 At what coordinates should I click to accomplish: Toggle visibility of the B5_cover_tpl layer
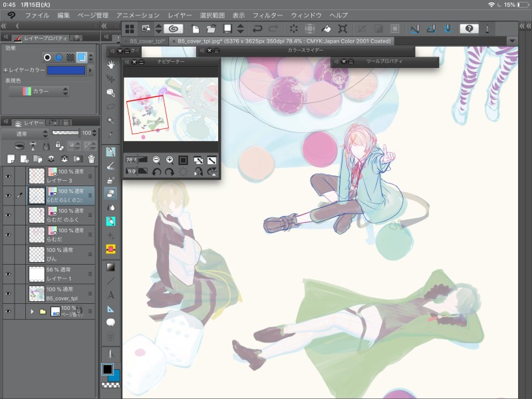click(9, 293)
